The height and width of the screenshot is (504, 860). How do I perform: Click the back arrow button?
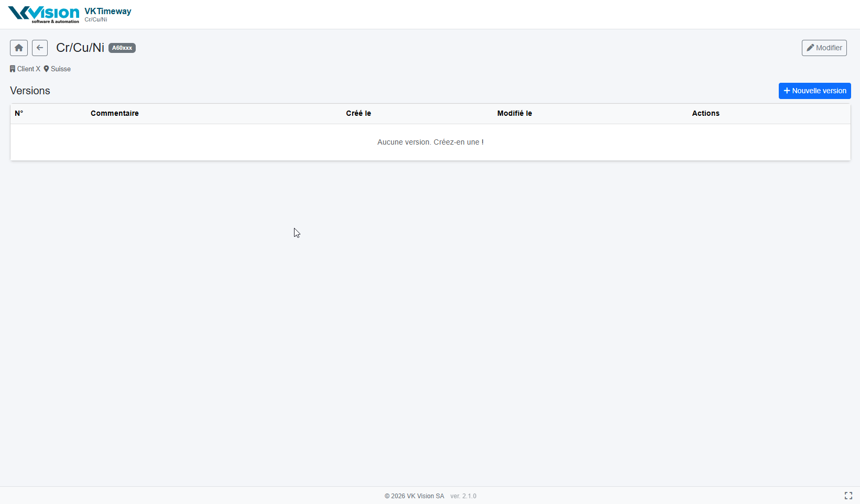point(40,48)
